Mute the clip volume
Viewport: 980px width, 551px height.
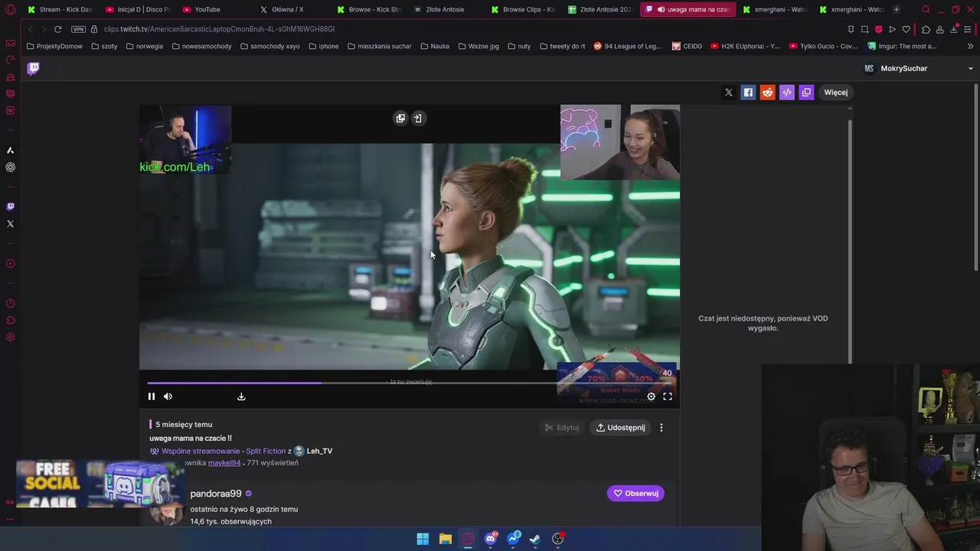(x=168, y=396)
